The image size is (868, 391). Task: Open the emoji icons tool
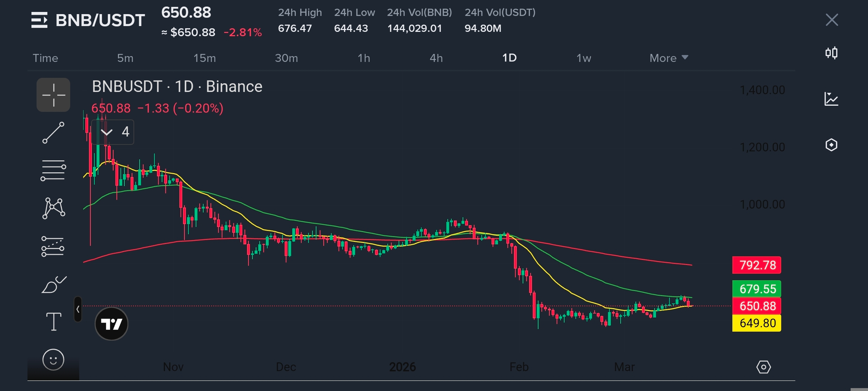[x=53, y=360]
